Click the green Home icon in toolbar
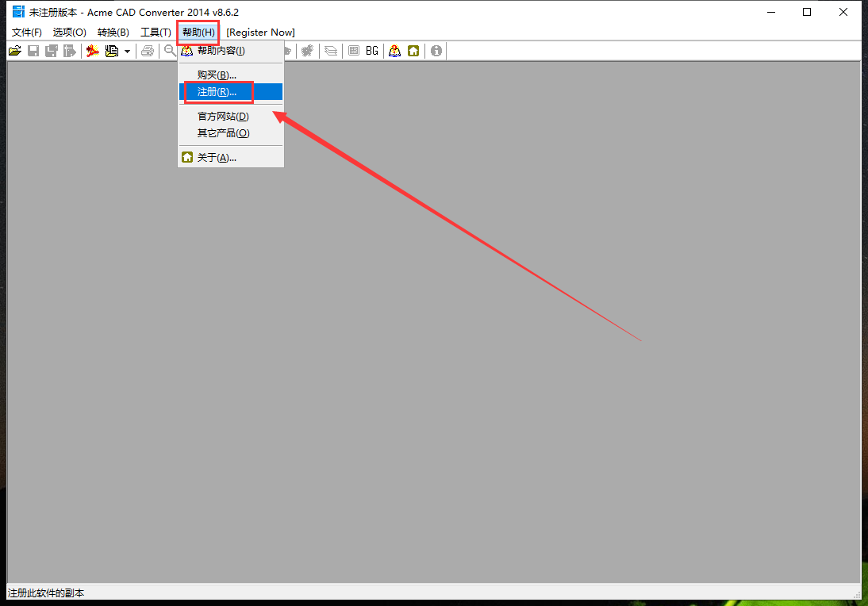This screenshot has height=606, width=868. tap(413, 51)
